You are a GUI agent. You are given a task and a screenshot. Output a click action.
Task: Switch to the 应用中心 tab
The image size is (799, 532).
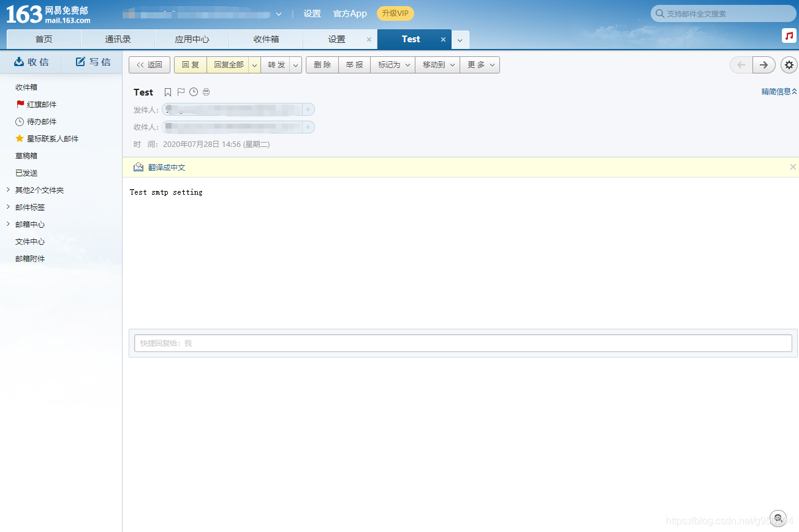click(x=192, y=39)
